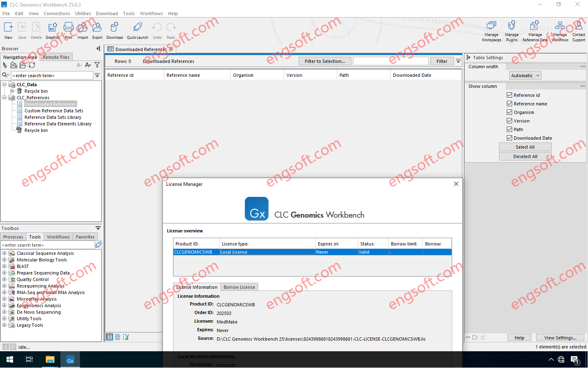Viewport: 588px width, 368px height.
Task: Click the Print toolbar icon
Action: [x=68, y=27]
